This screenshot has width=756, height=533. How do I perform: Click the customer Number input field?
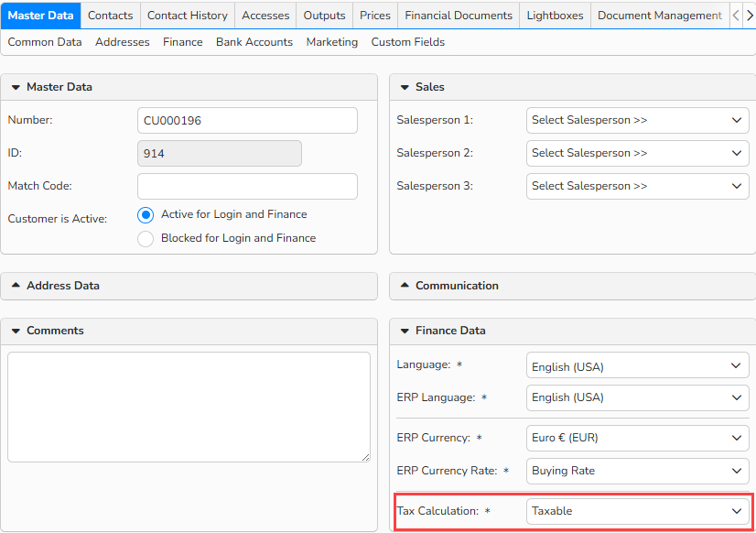coord(247,121)
